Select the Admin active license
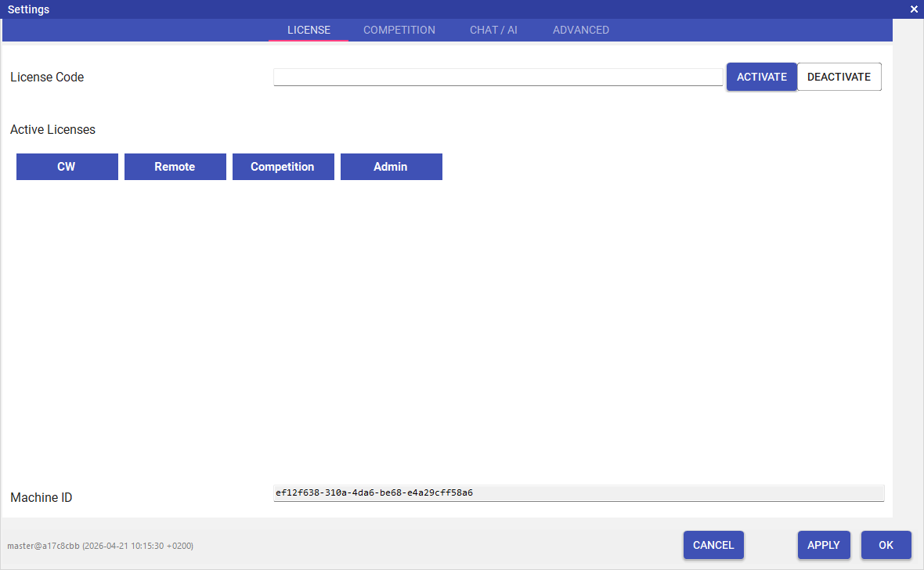924x570 pixels. pyautogui.click(x=392, y=167)
